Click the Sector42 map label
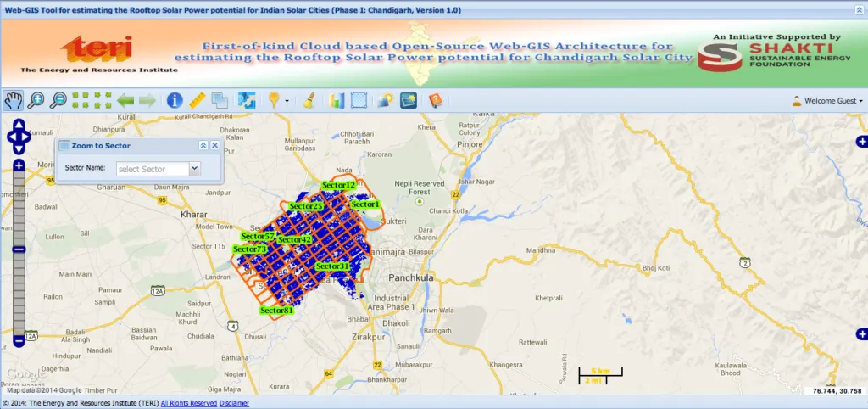Image resolution: width=868 pixels, height=409 pixels. click(294, 240)
